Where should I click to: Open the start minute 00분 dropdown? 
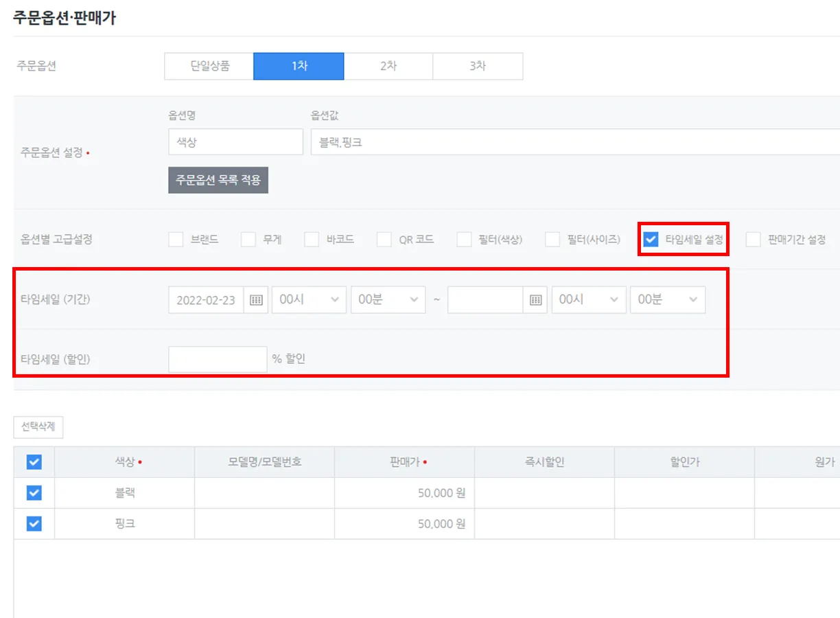click(x=388, y=300)
